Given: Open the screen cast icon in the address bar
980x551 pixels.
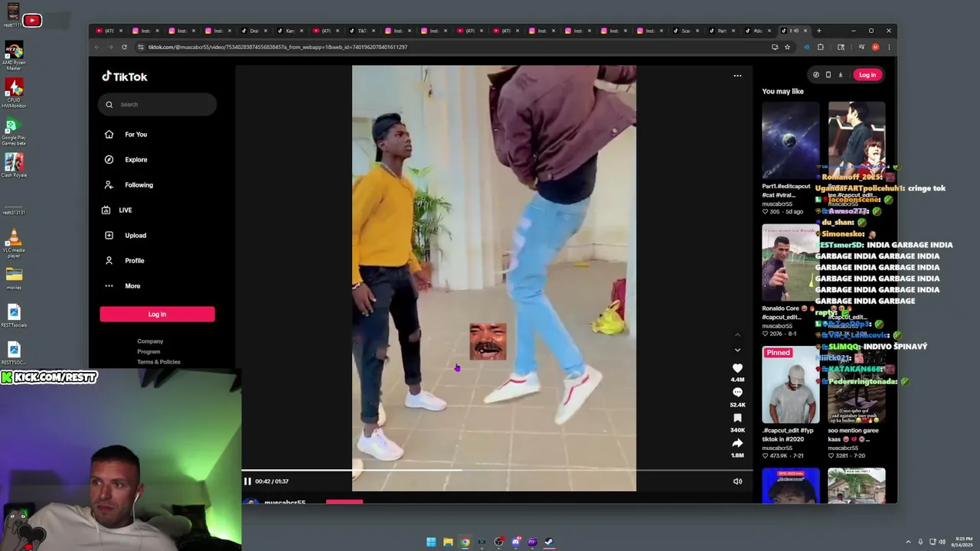Looking at the screenshot, I should coord(775,47).
